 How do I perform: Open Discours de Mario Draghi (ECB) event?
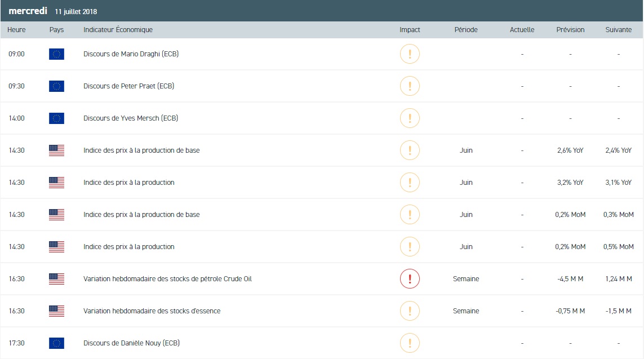[x=131, y=54]
